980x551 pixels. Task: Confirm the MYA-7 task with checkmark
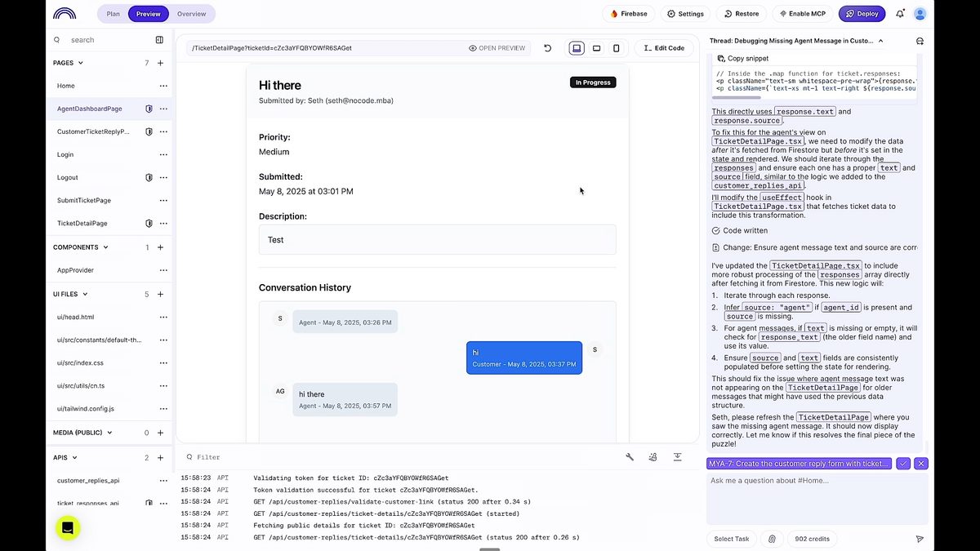[x=902, y=464]
